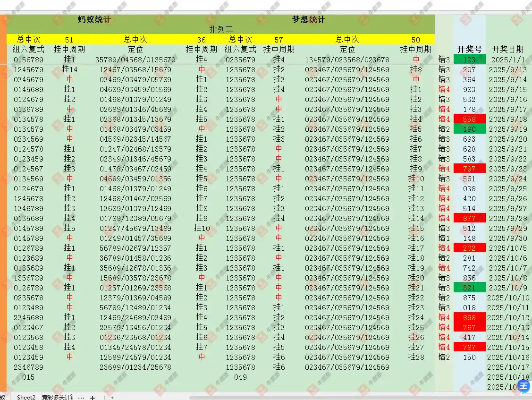Image resolution: width=532 pixels, height=400 pixels.
Task: Select the 开奖日期 column header
Action: click(x=507, y=49)
